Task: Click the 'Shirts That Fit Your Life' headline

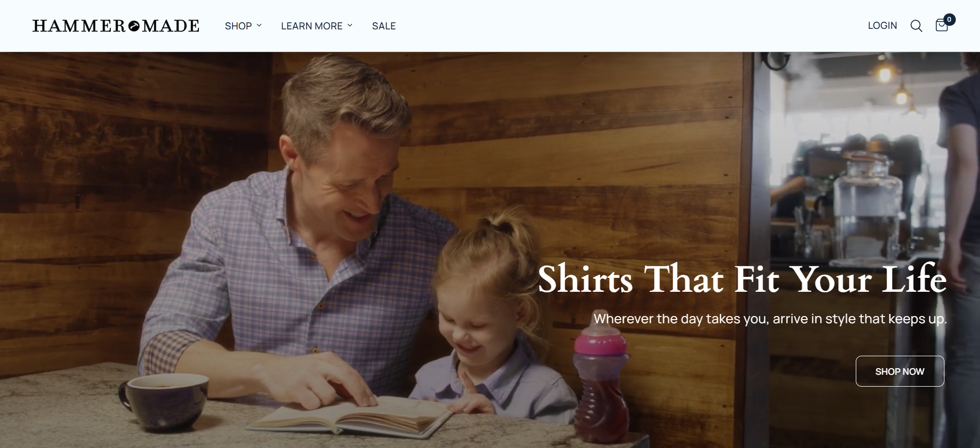Action: click(x=742, y=279)
